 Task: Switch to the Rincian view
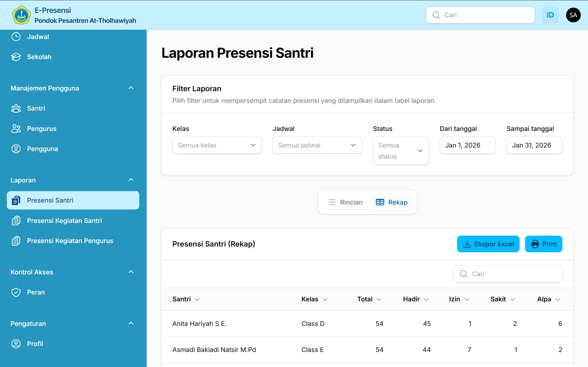tap(345, 202)
